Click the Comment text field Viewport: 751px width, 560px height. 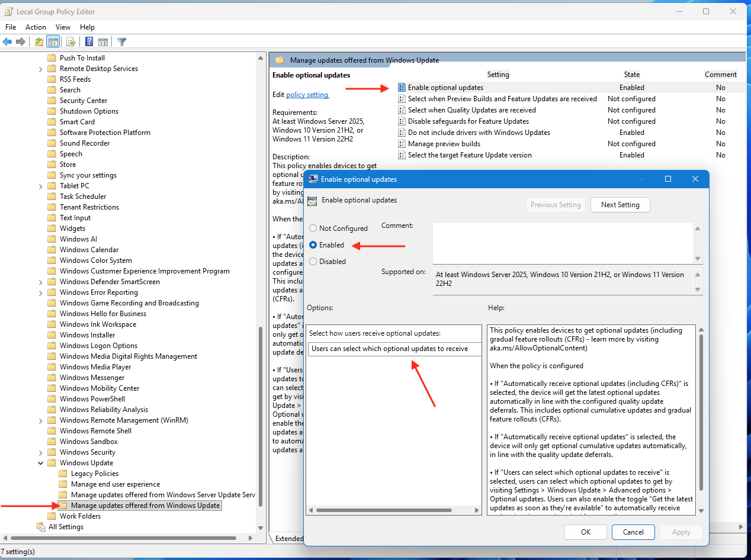[x=563, y=243]
